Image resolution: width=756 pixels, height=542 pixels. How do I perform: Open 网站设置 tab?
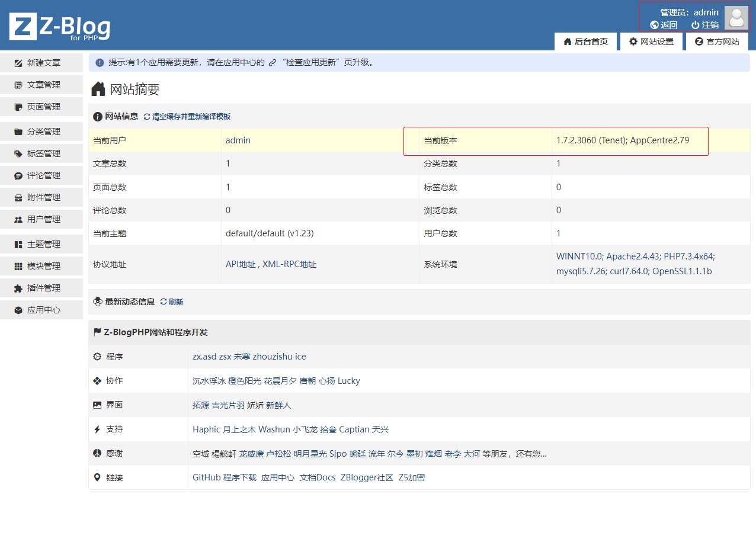(651, 41)
